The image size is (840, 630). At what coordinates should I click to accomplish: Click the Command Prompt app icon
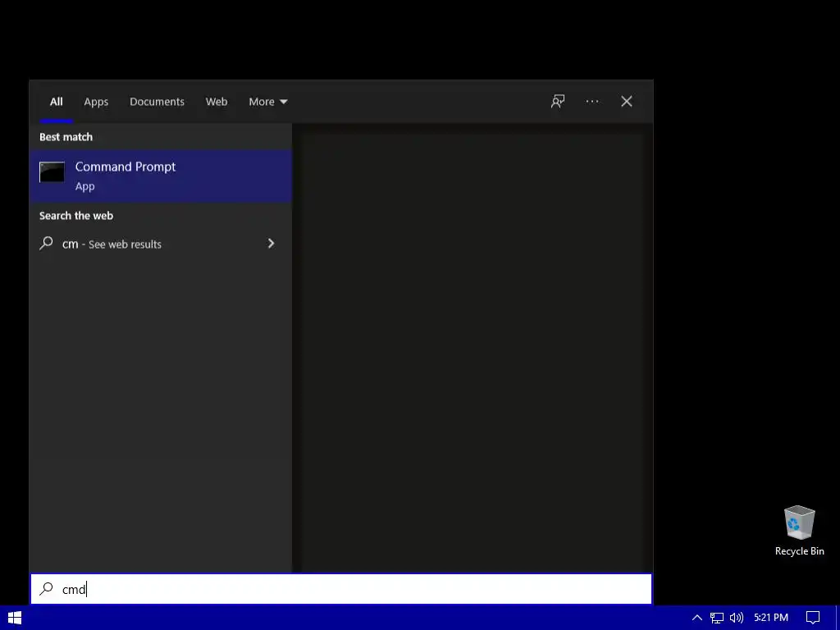52,172
